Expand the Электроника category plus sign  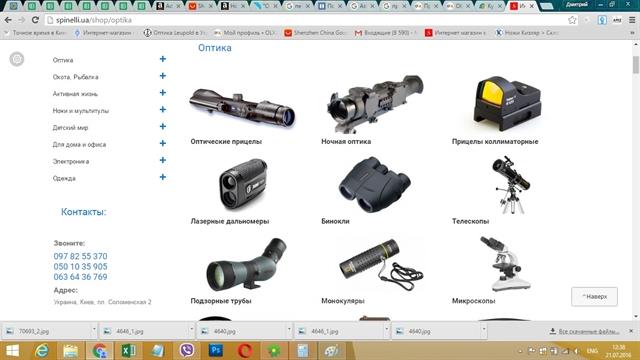tap(162, 160)
